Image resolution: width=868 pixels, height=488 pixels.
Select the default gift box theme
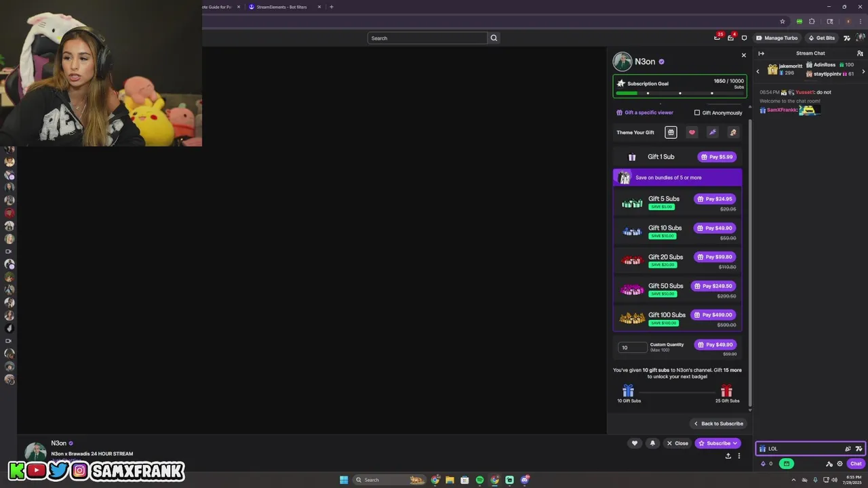pyautogui.click(x=671, y=132)
